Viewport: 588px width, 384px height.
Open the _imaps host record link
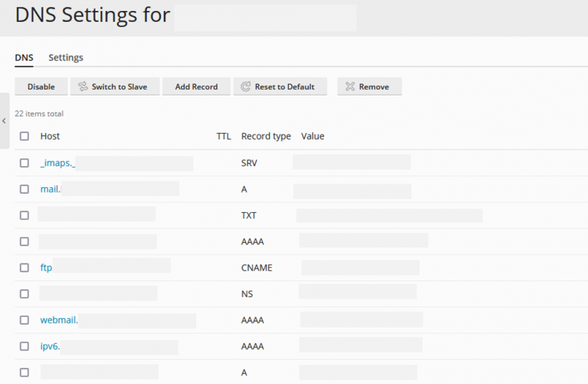point(58,163)
